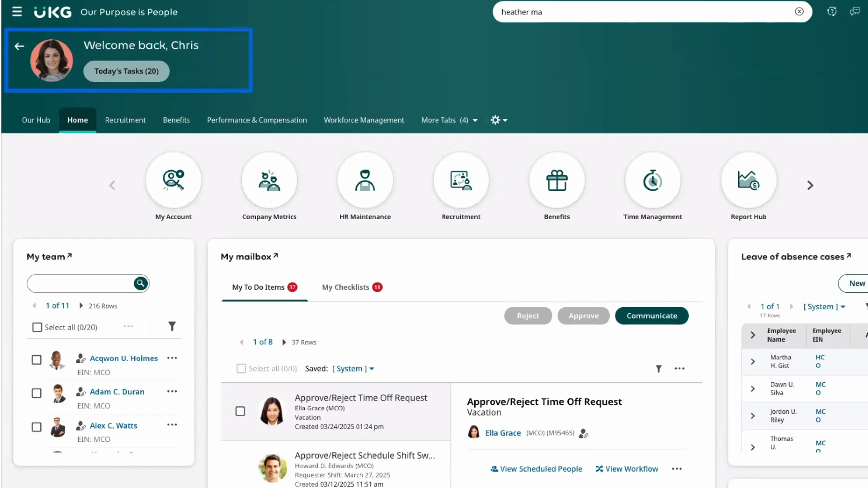The width and height of the screenshot is (868, 488).
Task: Open View Workflow link
Action: pos(627,469)
